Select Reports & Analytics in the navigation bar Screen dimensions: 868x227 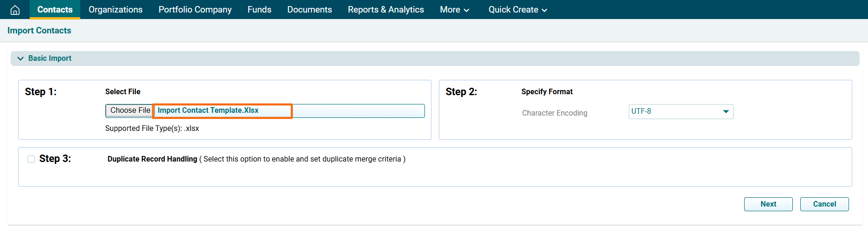(386, 10)
